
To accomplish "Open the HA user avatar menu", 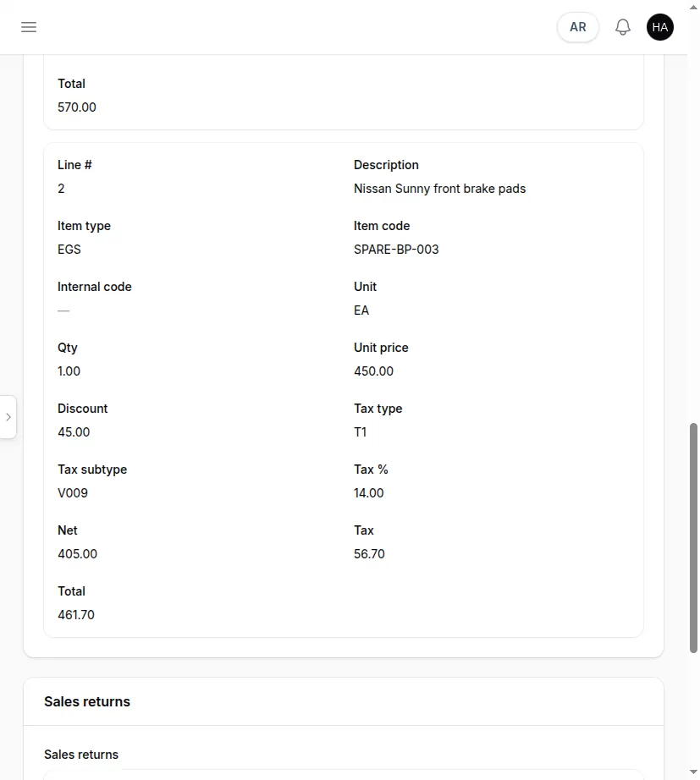I will [x=660, y=27].
